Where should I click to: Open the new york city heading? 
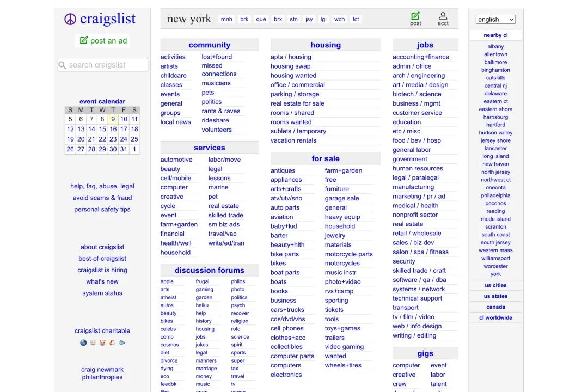click(189, 19)
